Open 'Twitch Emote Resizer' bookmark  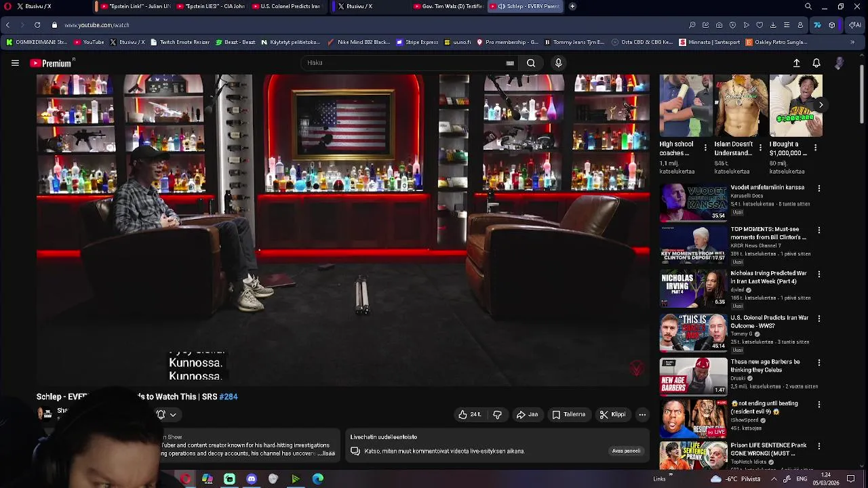[180, 42]
